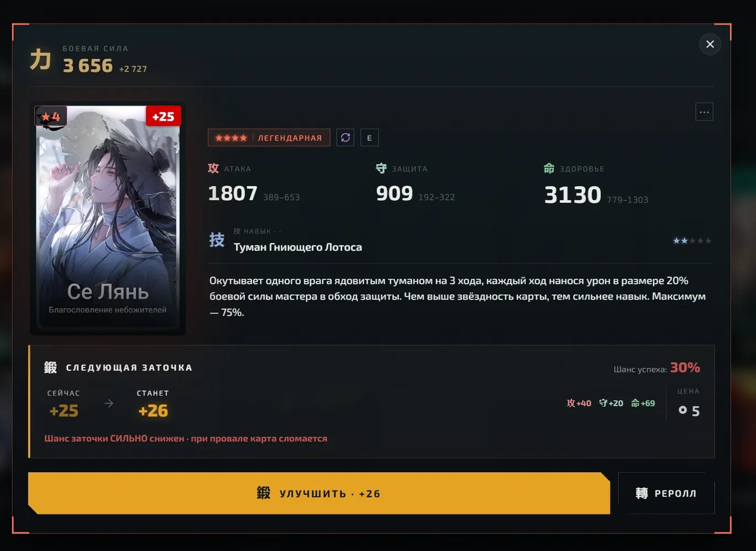
Task: Click the forge icon by СЛЕДУЮЩАЯ ЗАТОЧКА
Action: click(51, 368)
